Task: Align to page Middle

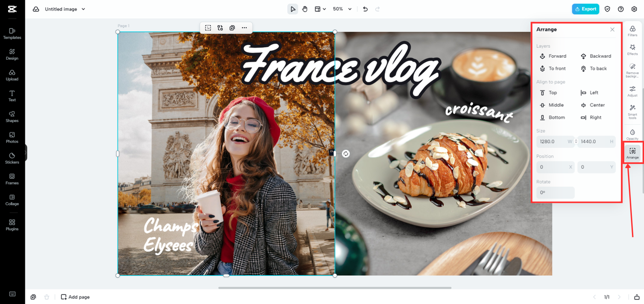Action: pyautogui.click(x=551, y=105)
